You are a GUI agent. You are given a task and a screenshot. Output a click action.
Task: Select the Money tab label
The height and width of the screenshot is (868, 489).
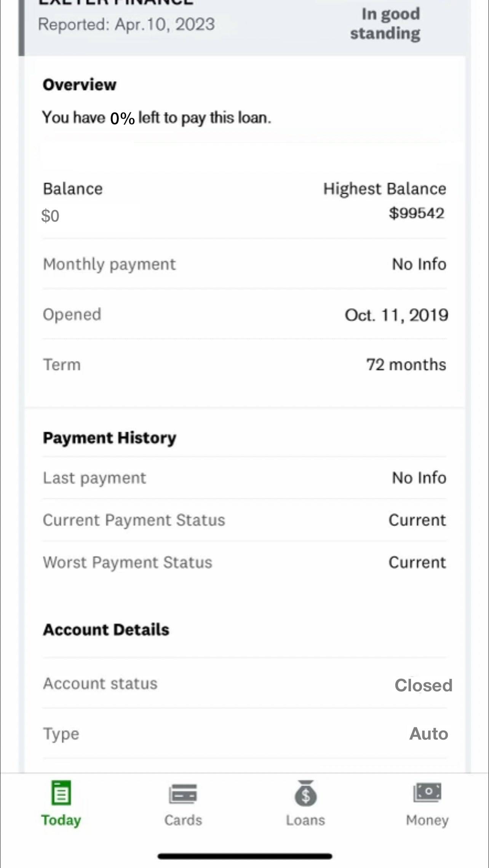click(427, 820)
